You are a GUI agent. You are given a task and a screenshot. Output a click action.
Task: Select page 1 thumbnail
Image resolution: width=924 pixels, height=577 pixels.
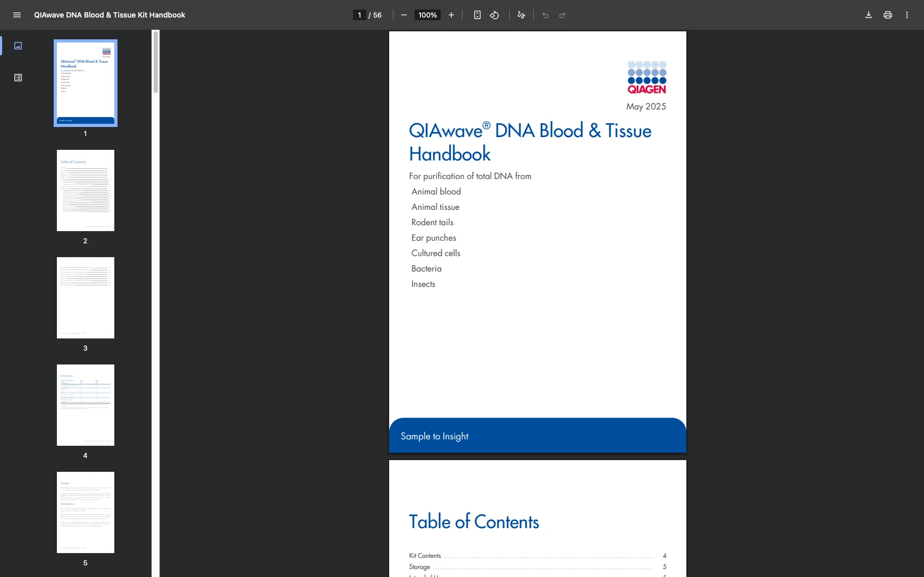tap(86, 83)
